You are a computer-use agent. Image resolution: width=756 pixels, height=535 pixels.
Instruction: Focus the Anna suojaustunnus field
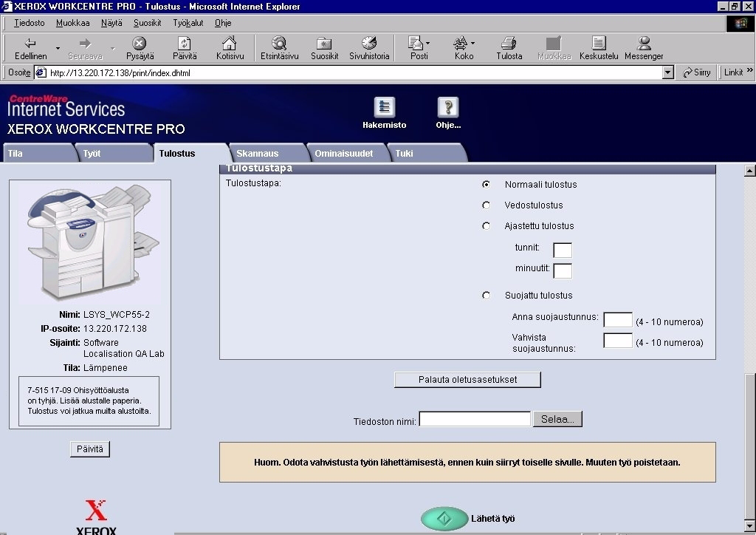(618, 320)
